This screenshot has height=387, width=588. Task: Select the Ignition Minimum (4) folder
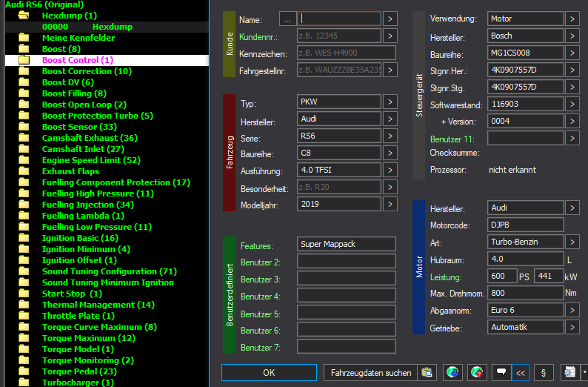click(86, 249)
